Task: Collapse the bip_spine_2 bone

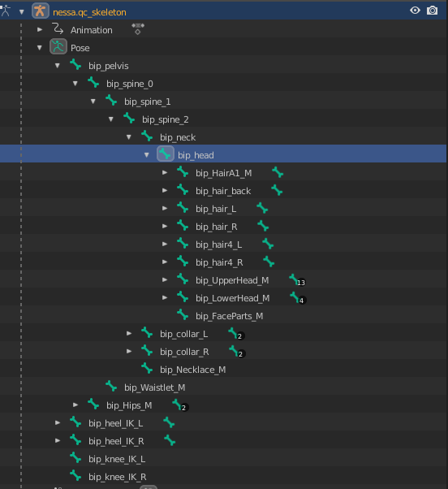Action: (x=111, y=119)
